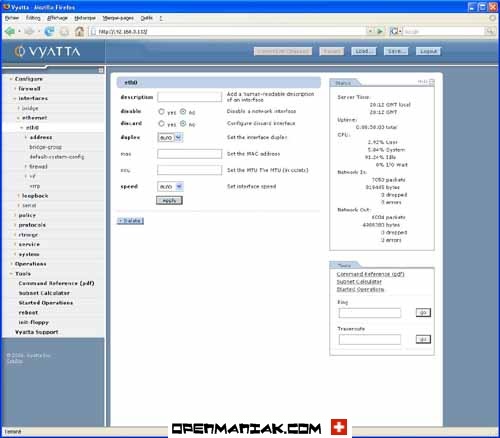Collapse the ethernet tree node
This screenshot has width=500, height=438.
pyautogui.click(x=18, y=118)
